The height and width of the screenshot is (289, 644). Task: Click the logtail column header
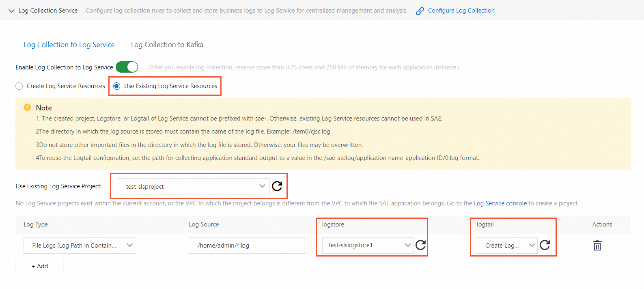tap(485, 224)
